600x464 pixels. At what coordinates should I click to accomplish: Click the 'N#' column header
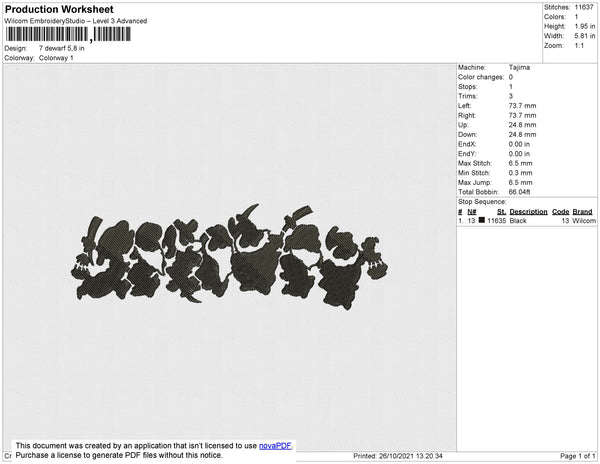pyautogui.click(x=472, y=212)
